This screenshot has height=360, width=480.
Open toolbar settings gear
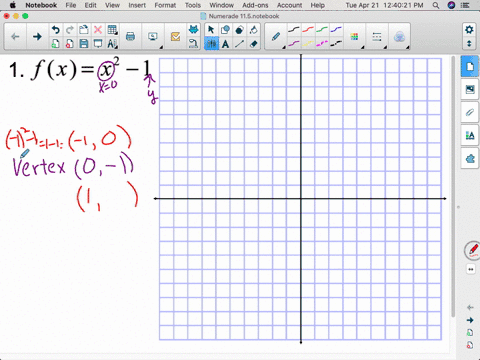point(469,30)
